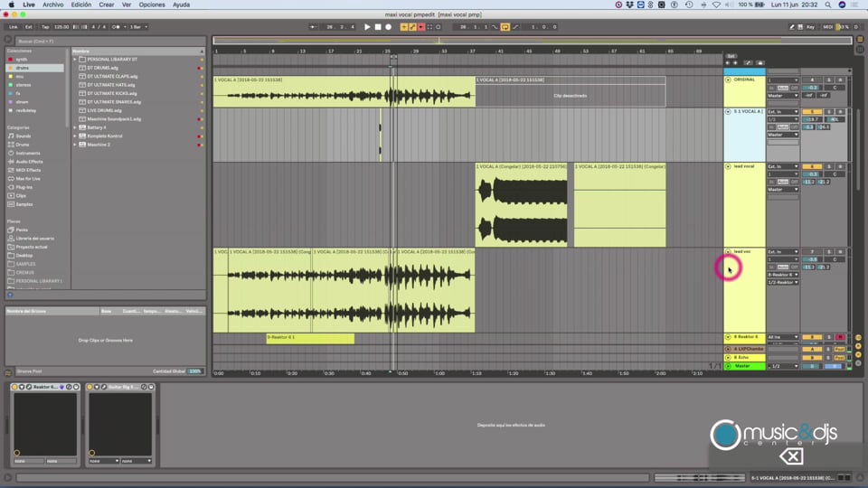Open the Sounds category
868x488 pixels.
tap(23, 136)
